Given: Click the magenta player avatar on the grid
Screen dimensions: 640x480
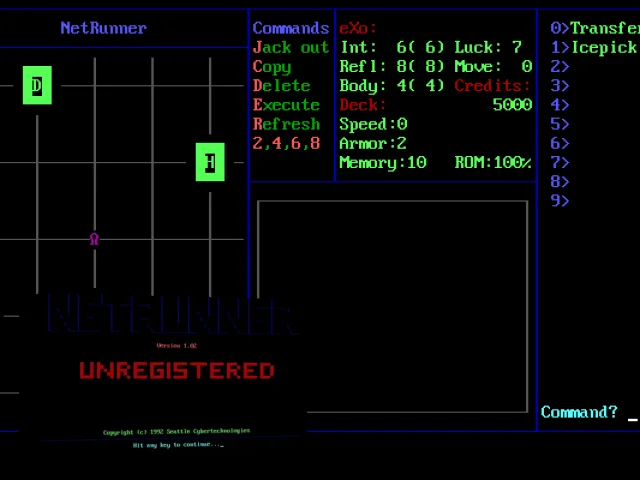Looking at the screenshot, I should pyautogui.click(x=94, y=239).
